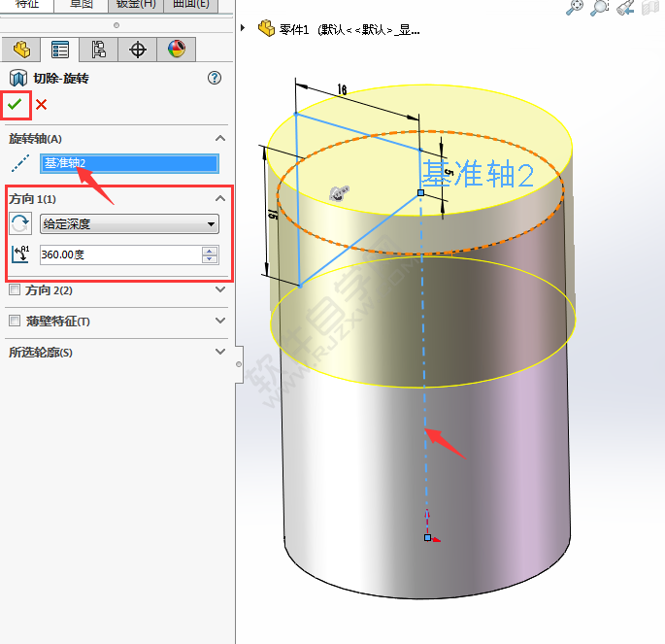Expand the 所选轮廓(S) section
Viewport: 665px width, 644px height.
tap(220, 352)
